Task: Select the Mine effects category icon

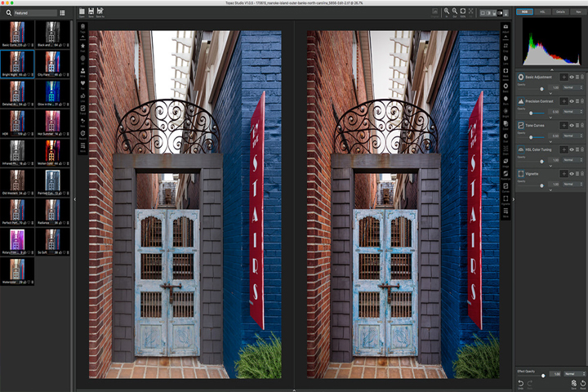Action: click(x=82, y=71)
